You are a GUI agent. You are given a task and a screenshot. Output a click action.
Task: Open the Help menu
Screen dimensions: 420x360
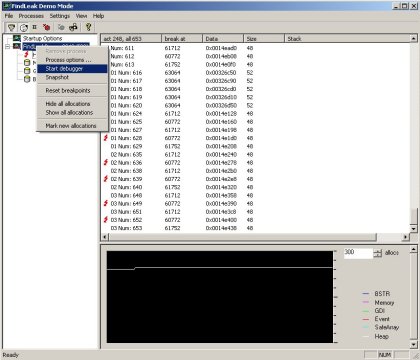click(98, 16)
